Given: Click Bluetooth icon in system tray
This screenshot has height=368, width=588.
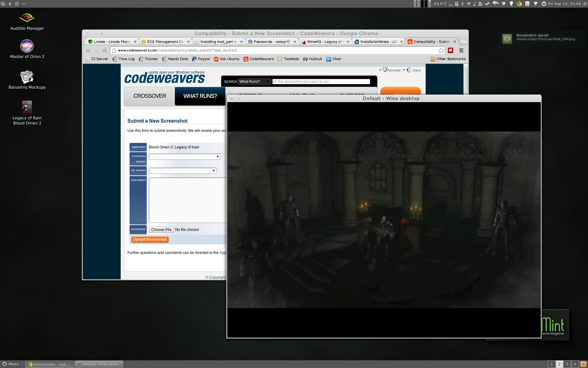Looking at the screenshot, I should [462, 4].
